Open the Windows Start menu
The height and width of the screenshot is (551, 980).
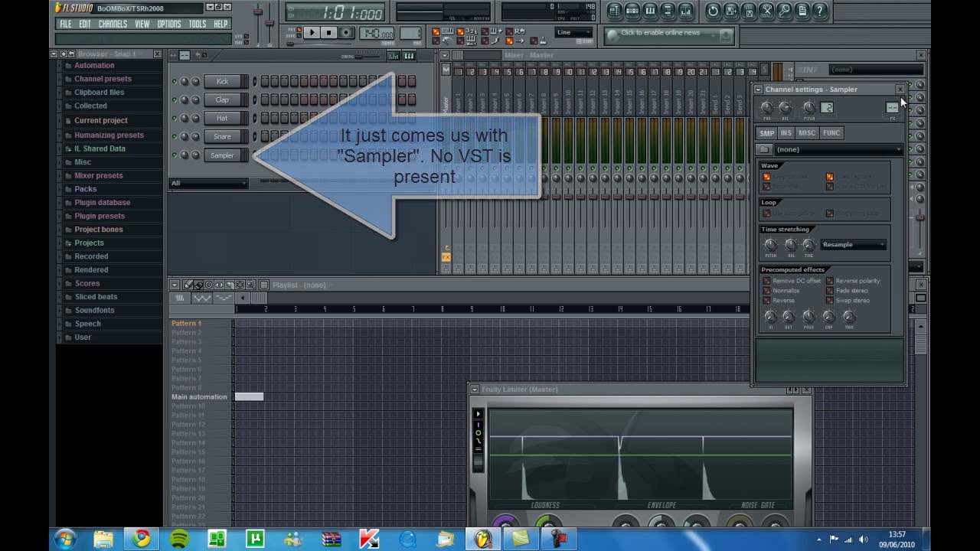(65, 539)
